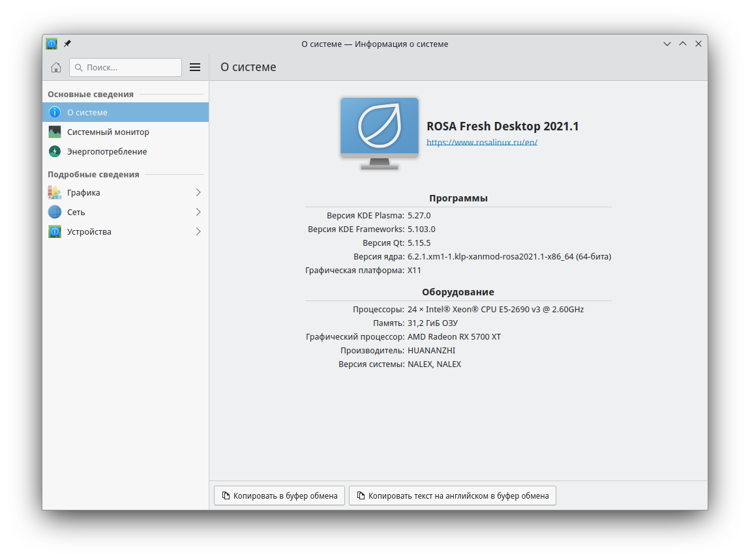Click Копировать в буфер обмена button
The width and height of the screenshot is (750, 560).
coord(279,496)
